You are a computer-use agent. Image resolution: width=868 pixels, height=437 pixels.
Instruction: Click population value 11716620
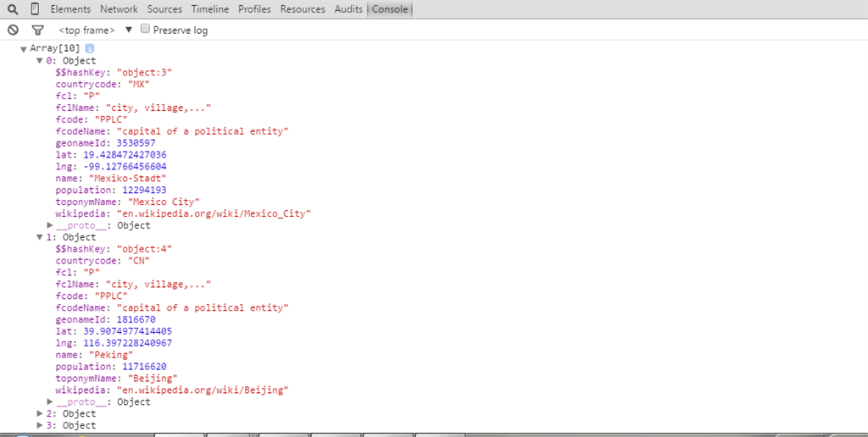[144, 367]
